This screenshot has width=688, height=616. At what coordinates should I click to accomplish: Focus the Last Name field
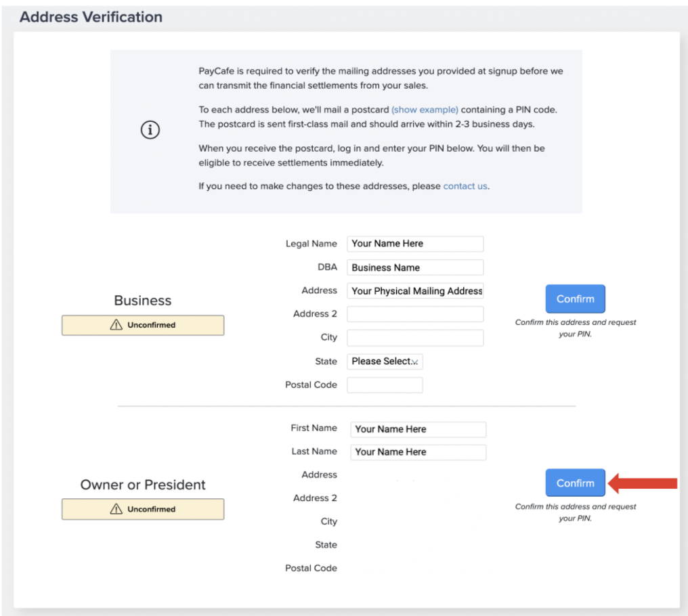point(418,452)
